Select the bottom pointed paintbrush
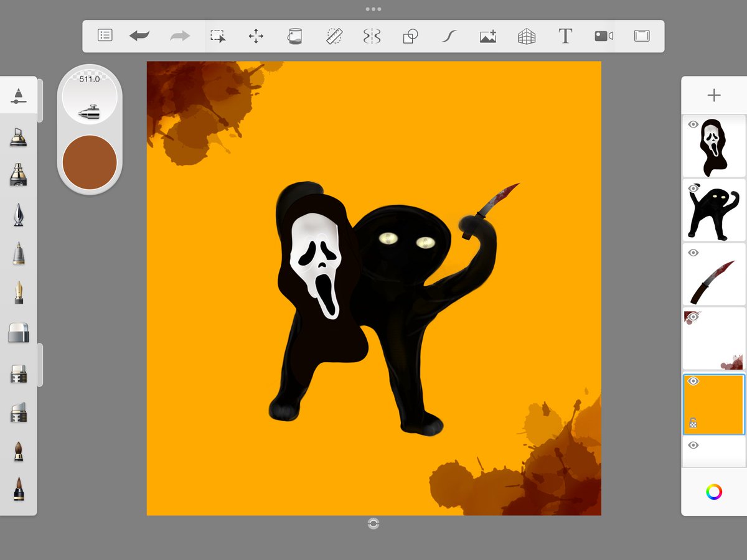This screenshot has height=560, width=747. (x=19, y=489)
